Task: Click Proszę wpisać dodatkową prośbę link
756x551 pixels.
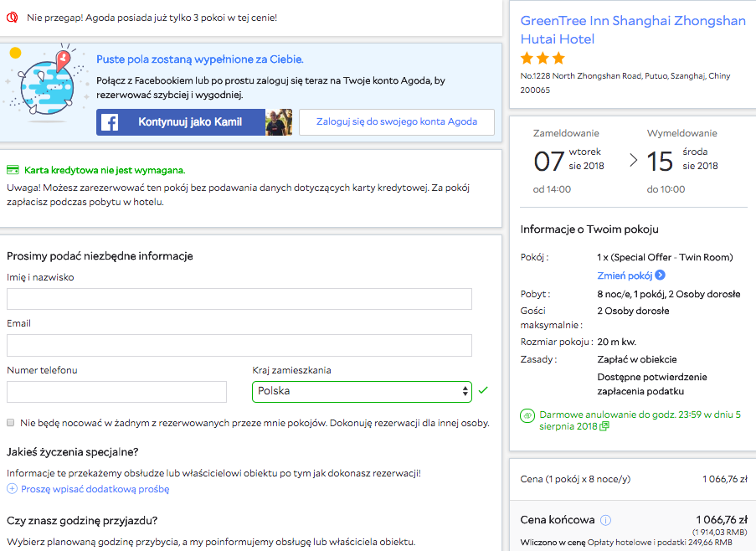Action: [x=95, y=489]
